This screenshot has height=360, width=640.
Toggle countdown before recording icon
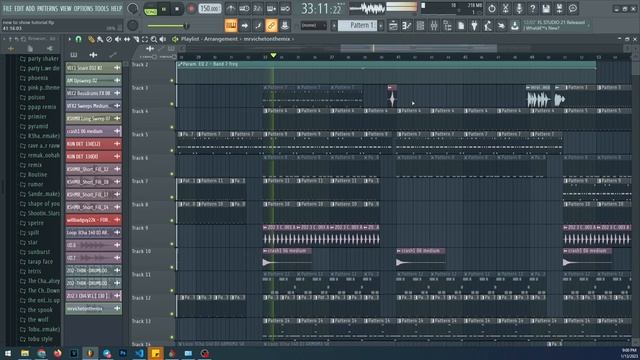(x=258, y=9)
